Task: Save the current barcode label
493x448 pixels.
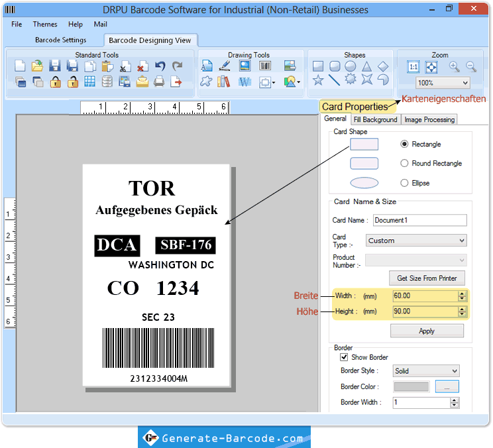Action: point(55,66)
